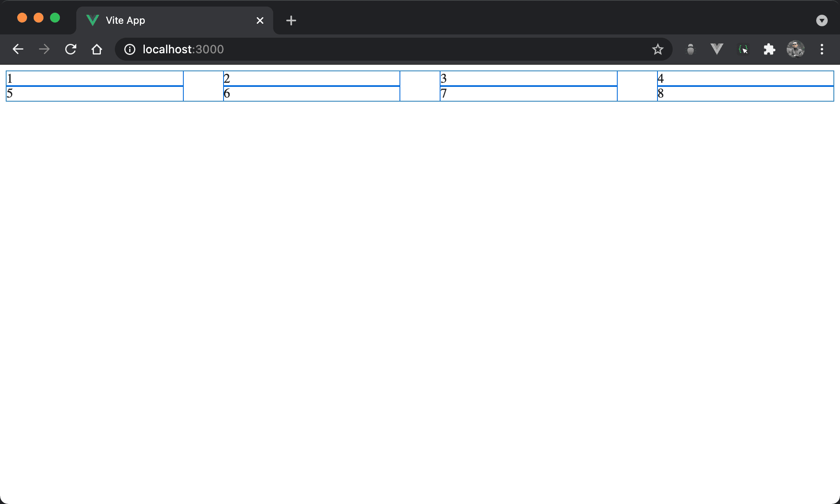840x504 pixels.
Task: Click grid cell labeled 1
Action: (x=95, y=78)
